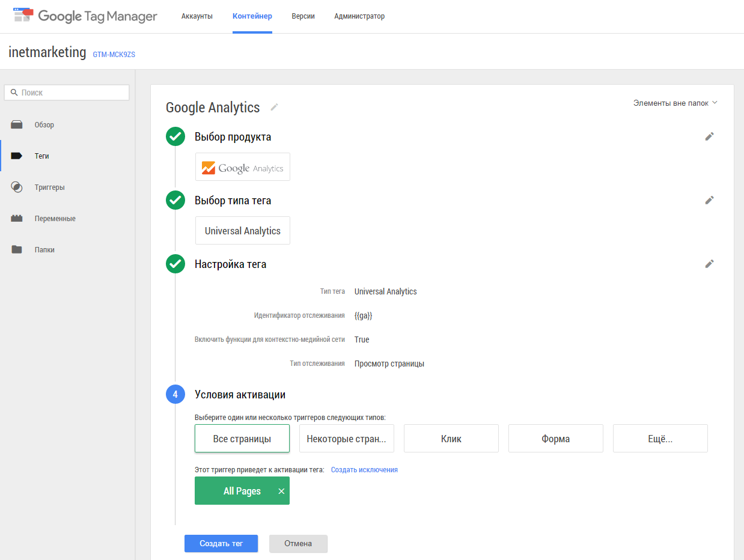Viewport: 744px width, 560px height.
Task: Click the Создать тег button
Action: click(x=221, y=543)
